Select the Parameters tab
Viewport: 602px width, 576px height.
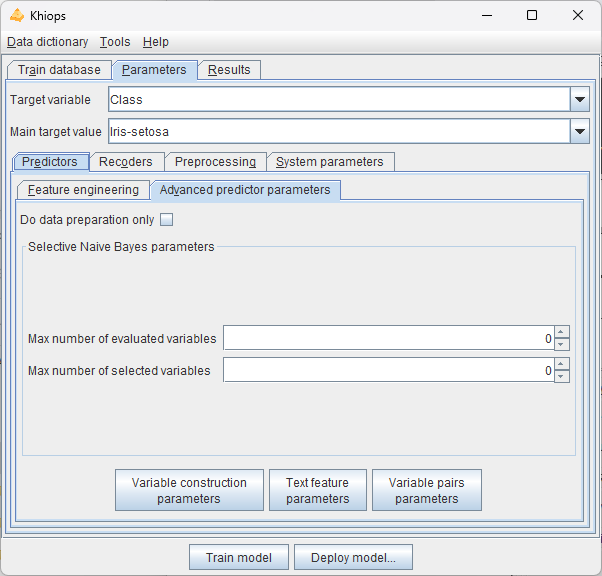(154, 70)
